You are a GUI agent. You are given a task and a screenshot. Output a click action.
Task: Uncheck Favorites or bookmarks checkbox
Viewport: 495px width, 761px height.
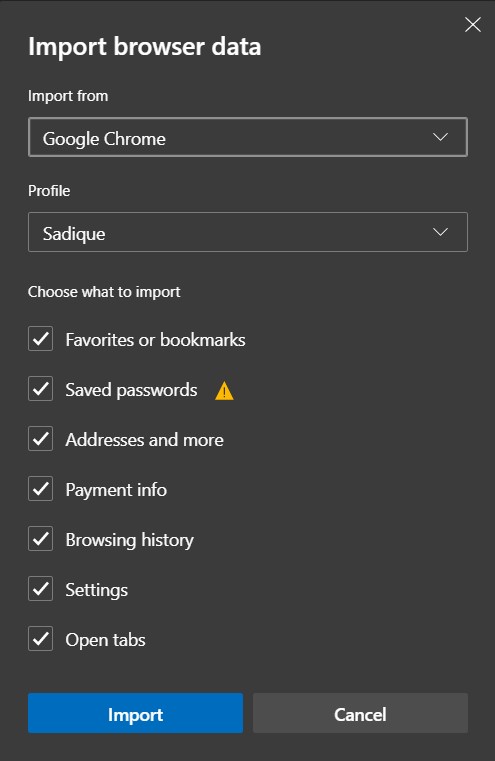tap(40, 338)
